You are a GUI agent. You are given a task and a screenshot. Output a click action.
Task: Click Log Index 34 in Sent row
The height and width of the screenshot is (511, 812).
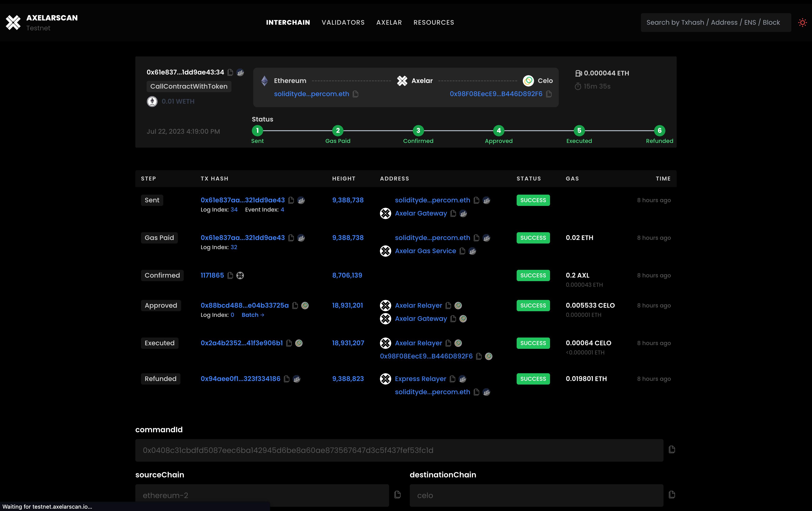pos(234,209)
